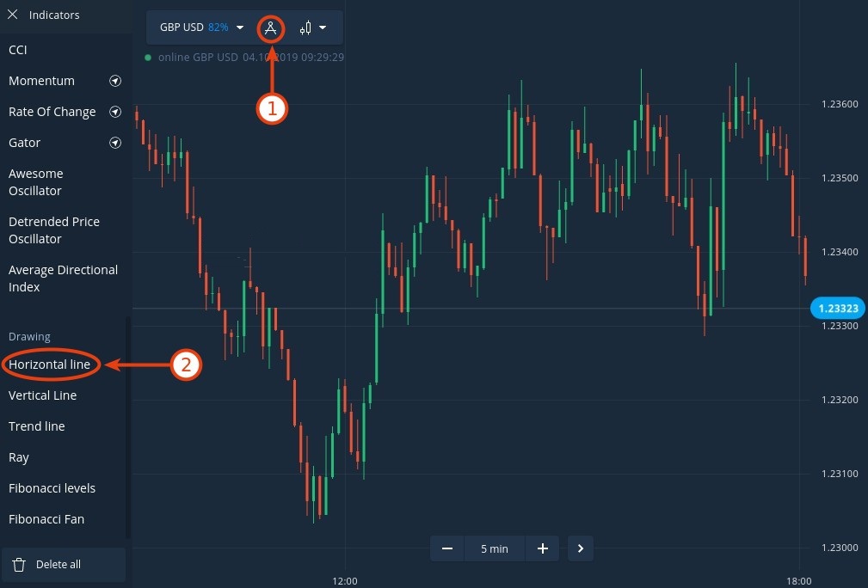
Task: Click the Gator compass icon
Action: [115, 143]
